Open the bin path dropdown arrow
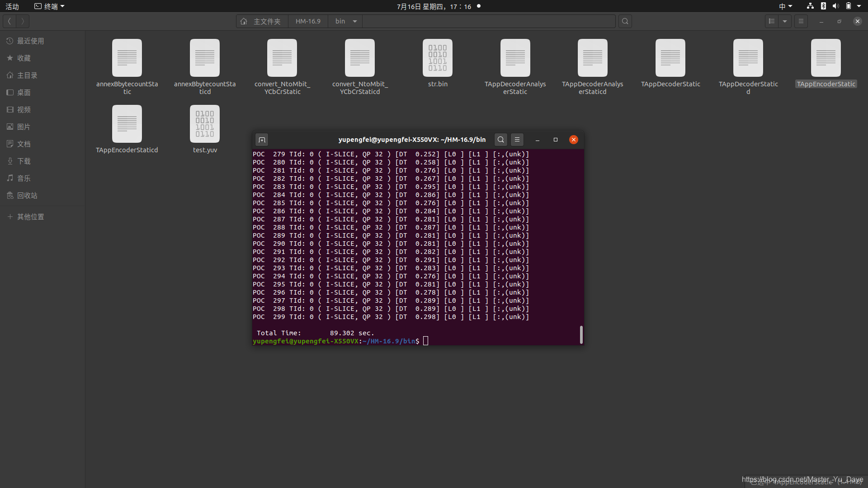This screenshot has width=868, height=488. 355,21
